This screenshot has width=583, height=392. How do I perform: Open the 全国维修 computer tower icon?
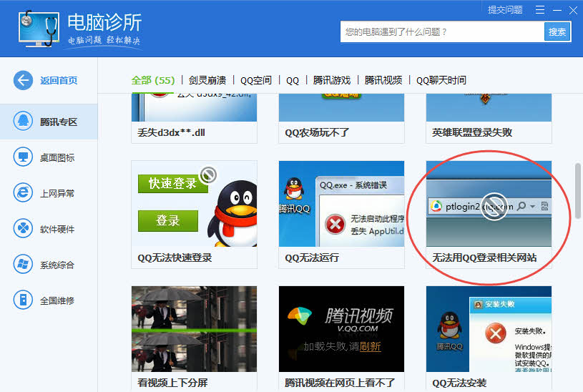(x=23, y=300)
